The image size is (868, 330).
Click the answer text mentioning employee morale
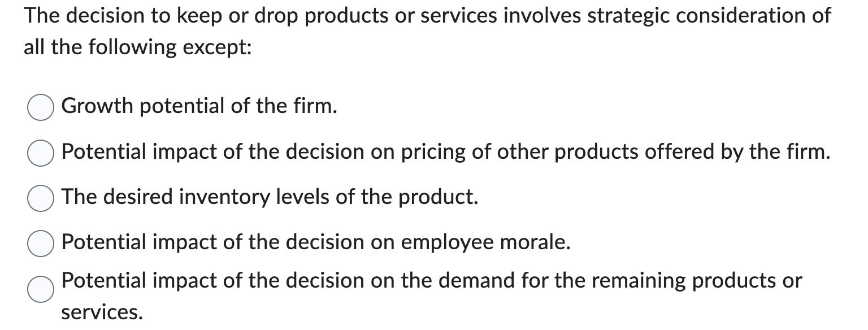[x=315, y=243]
